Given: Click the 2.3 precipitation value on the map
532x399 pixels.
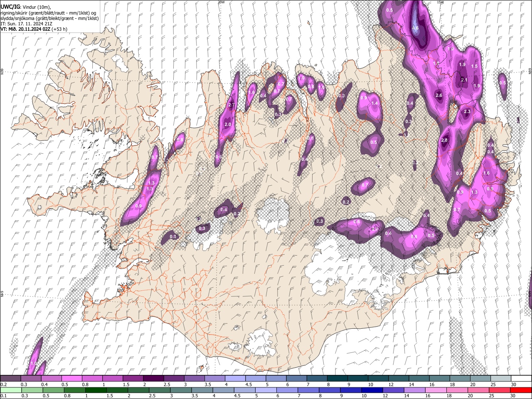Looking at the screenshot, I should click(467, 111).
